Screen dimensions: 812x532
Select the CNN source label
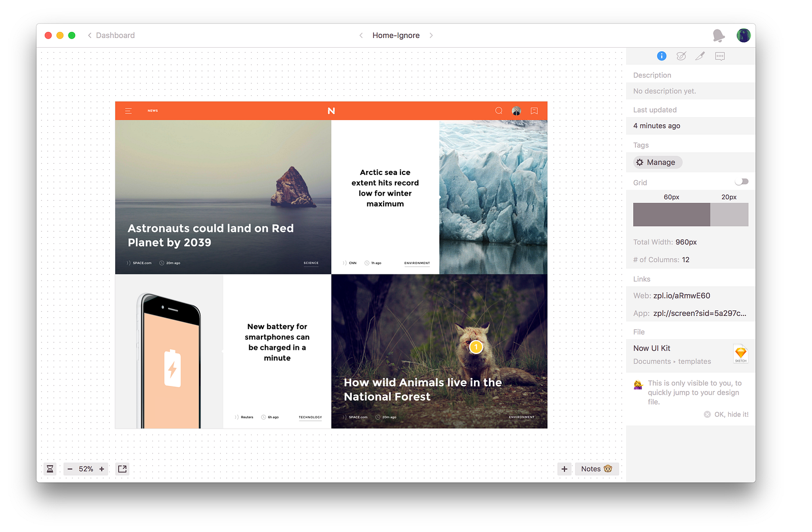tap(353, 263)
